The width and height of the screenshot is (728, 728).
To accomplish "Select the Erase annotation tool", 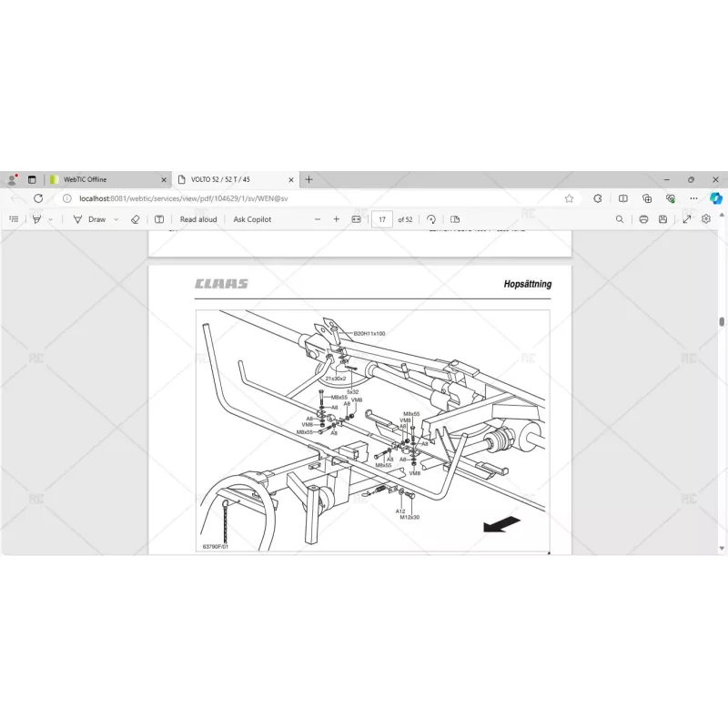I will (x=136, y=219).
